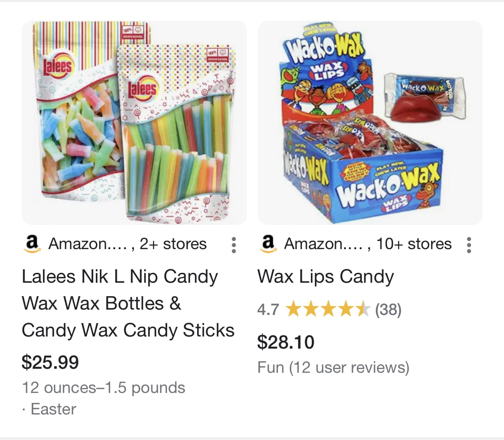Open the Wax Lips Candy title link
This screenshot has width=504, height=440.
[x=326, y=277]
